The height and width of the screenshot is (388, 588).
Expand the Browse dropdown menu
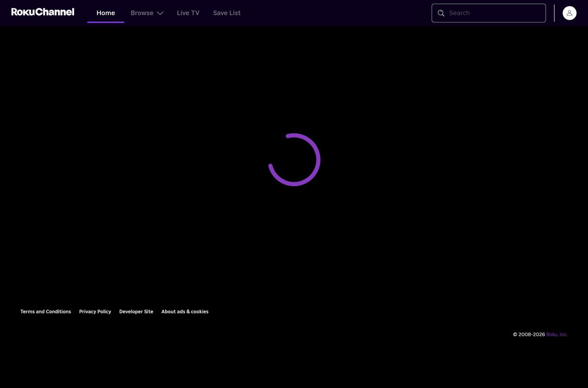tap(147, 13)
